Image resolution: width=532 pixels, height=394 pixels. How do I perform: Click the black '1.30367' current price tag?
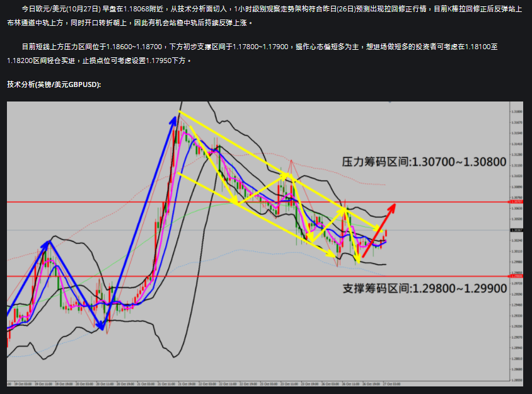coord(517,230)
